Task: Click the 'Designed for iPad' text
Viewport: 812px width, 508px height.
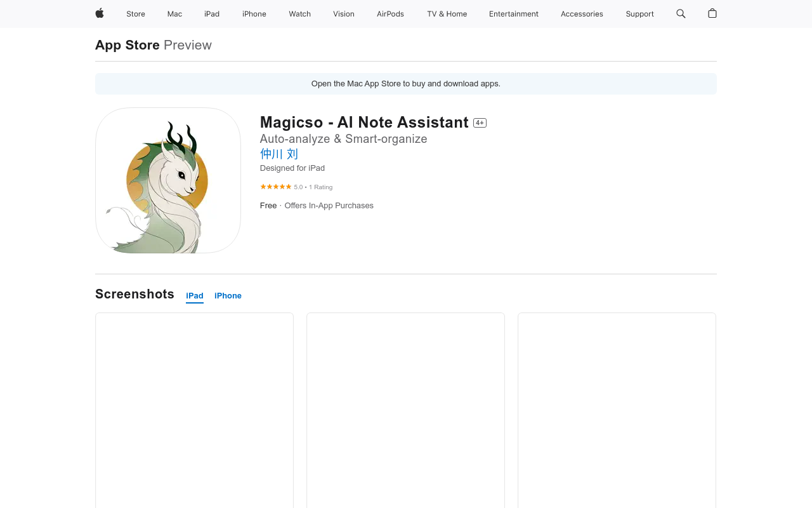Action: click(x=292, y=168)
